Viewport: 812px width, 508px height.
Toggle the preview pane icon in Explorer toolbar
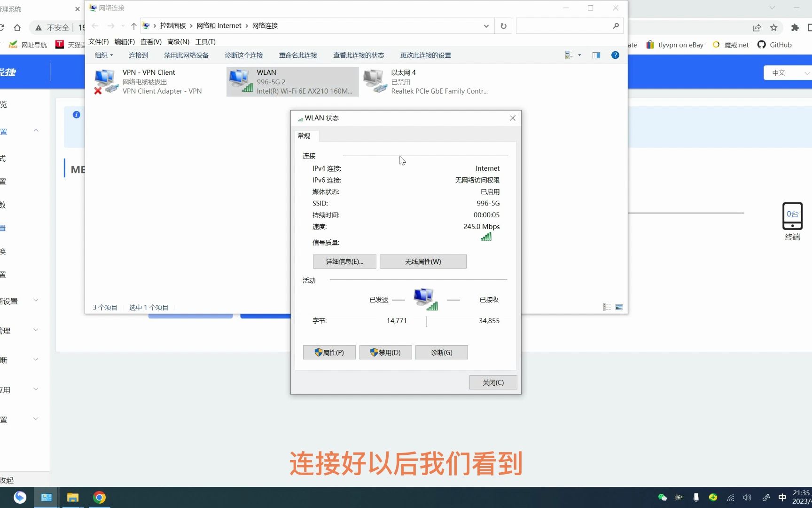[596, 55]
